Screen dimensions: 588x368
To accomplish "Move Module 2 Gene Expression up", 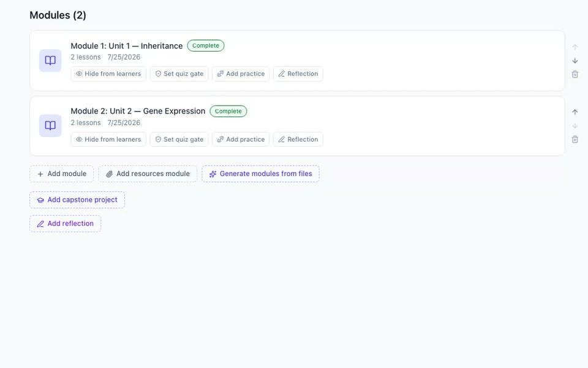I will click(575, 112).
